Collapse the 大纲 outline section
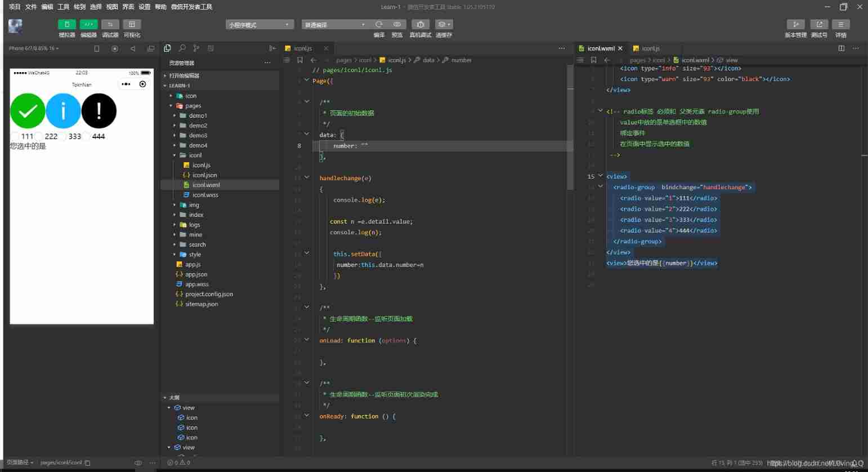Viewport: 868px width, 472px height. (x=165, y=398)
